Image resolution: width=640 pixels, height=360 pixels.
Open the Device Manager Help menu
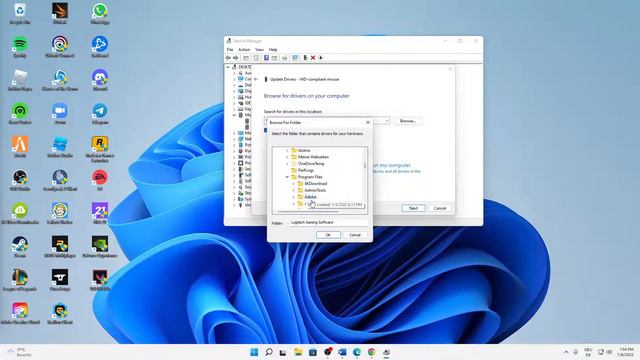(x=273, y=49)
